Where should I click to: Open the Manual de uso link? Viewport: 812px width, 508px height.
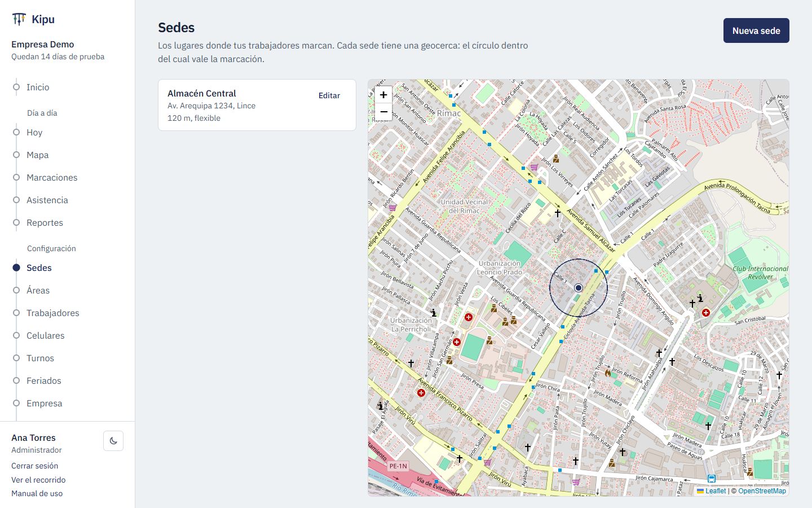(x=37, y=493)
